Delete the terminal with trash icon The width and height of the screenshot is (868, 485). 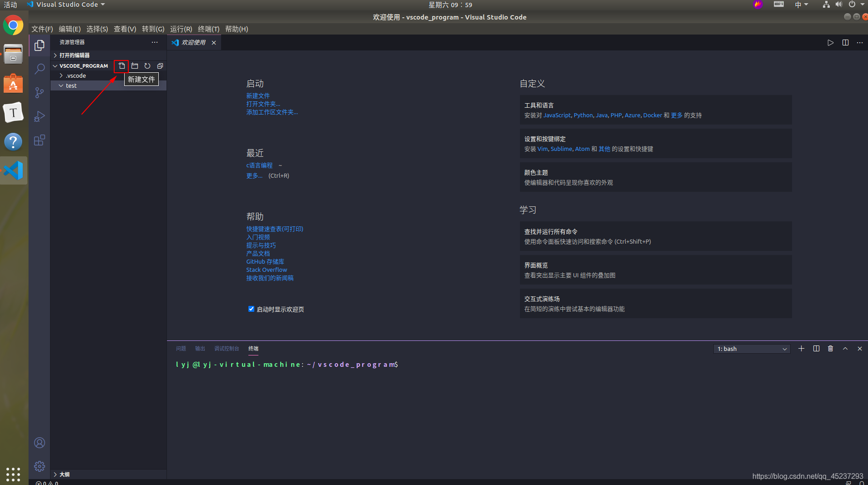click(x=830, y=349)
